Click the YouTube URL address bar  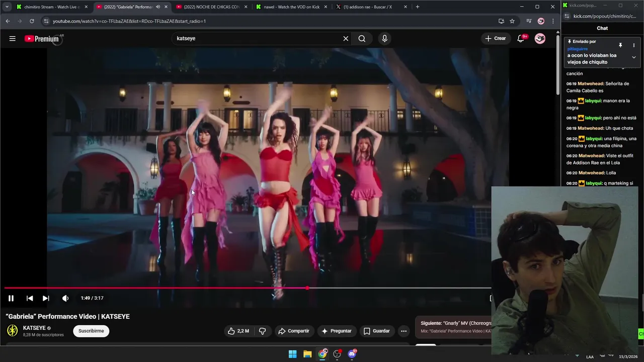[x=272, y=21]
